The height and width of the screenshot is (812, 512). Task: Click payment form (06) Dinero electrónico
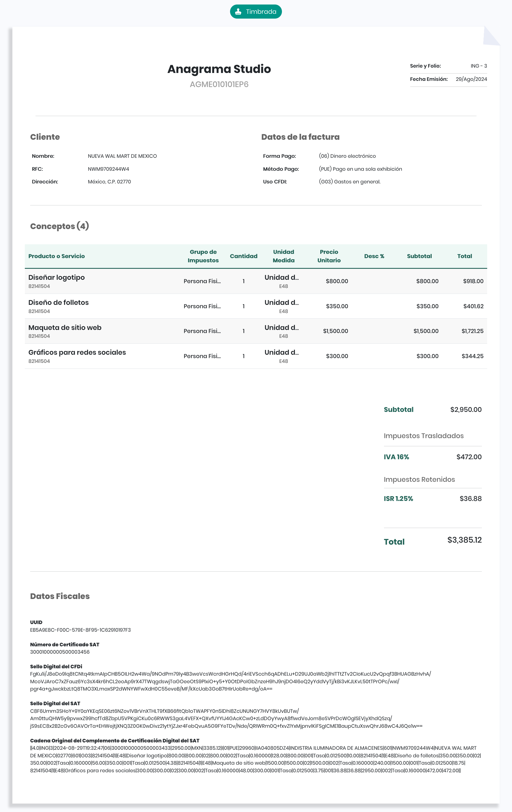[347, 156]
